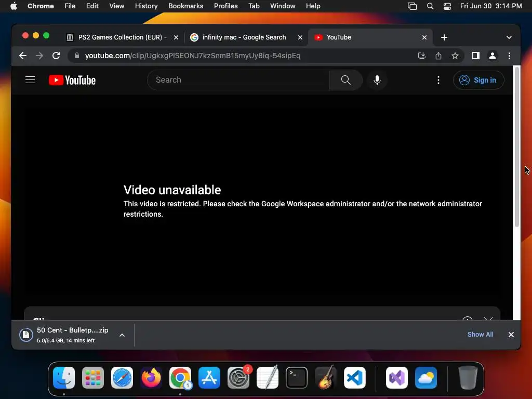The image size is (532, 399).
Task: Click the screen mirroring menu bar icon
Action: [x=412, y=6]
